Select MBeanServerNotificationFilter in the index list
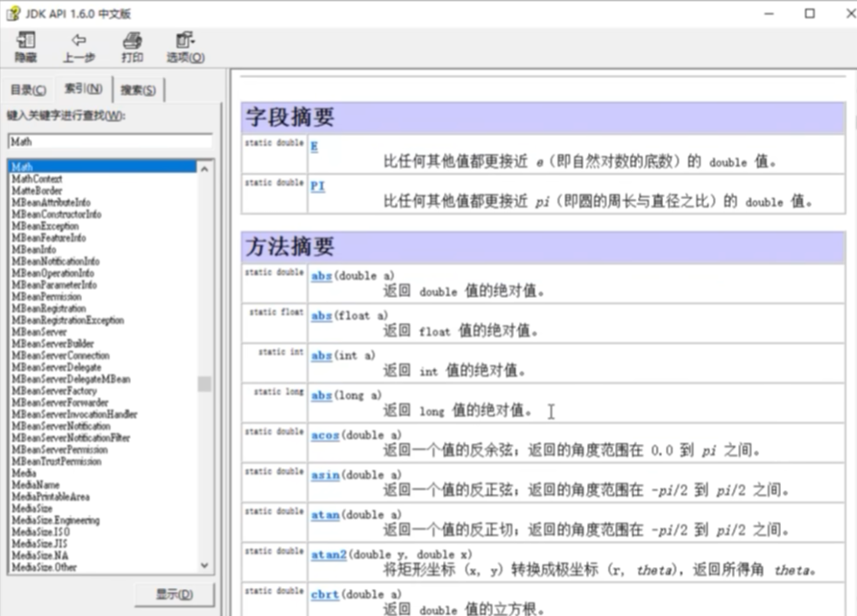 click(x=71, y=438)
